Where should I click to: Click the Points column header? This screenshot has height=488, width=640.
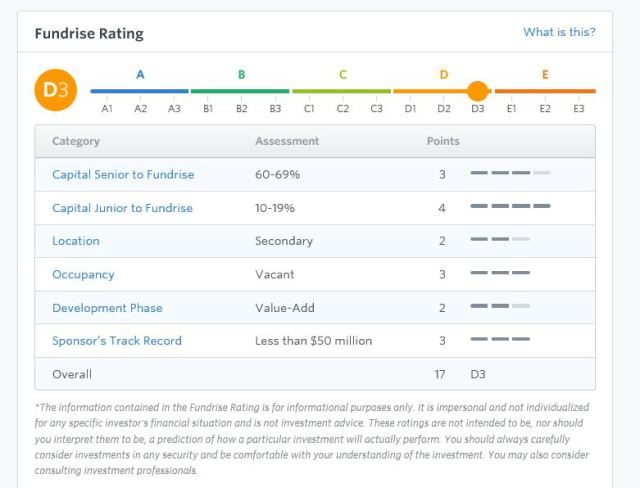click(443, 141)
